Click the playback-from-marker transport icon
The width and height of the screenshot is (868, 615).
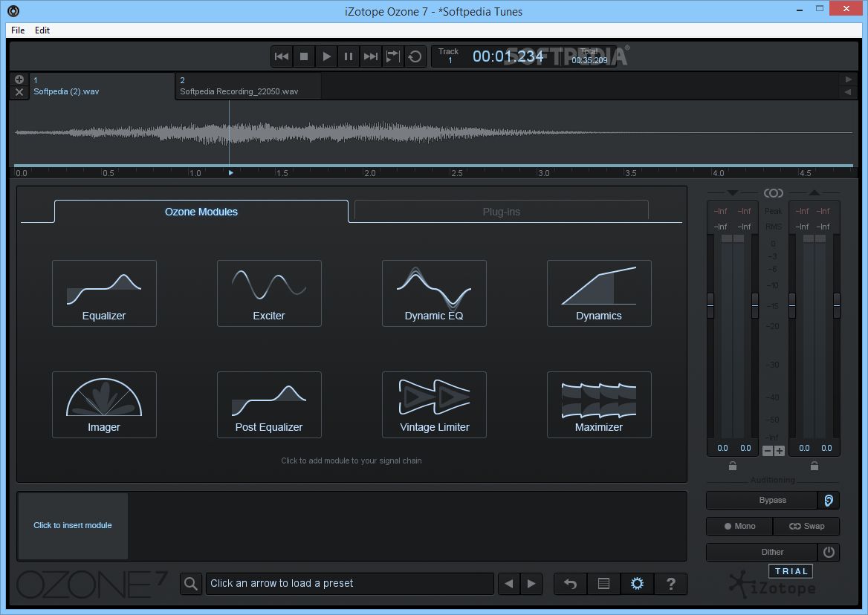[x=392, y=56]
